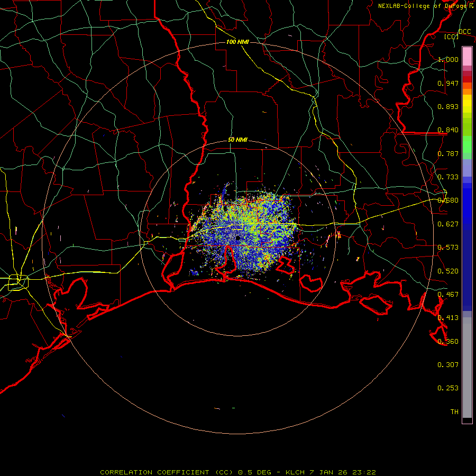The width and height of the screenshot is (476, 476).
Task: Select the 0.360 value on the color scale
Action: pyautogui.click(x=448, y=342)
